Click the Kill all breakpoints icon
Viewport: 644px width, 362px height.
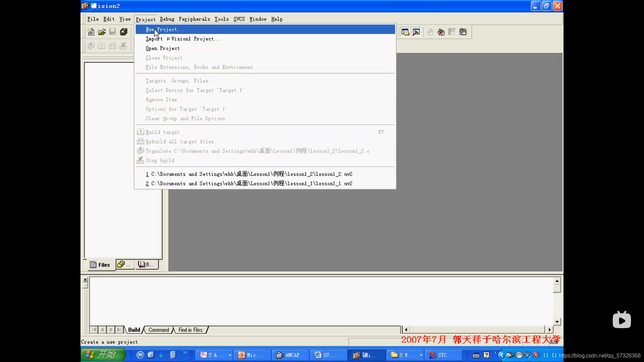coord(441,32)
